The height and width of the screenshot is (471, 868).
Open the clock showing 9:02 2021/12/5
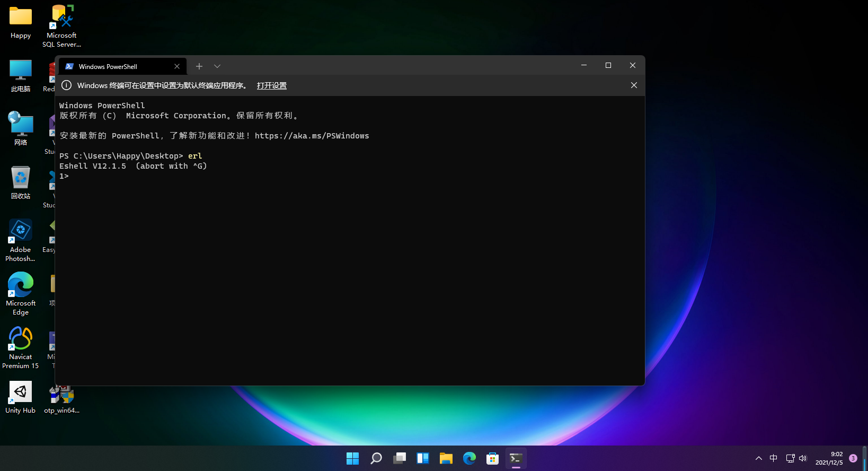pos(829,458)
